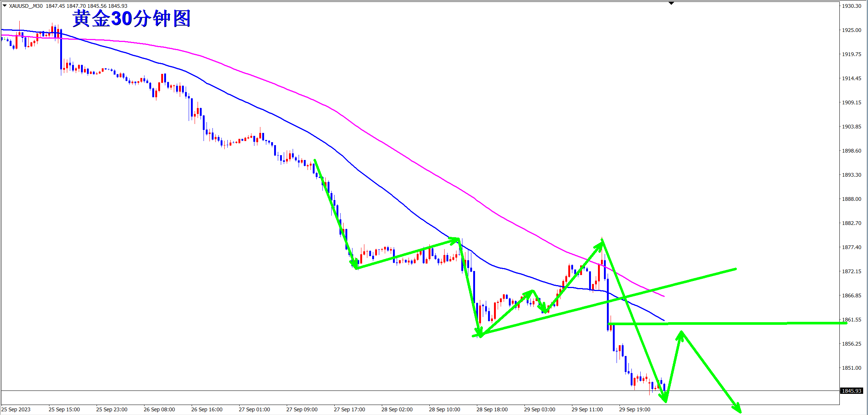Click the 1930.30 price axis label
This screenshot has height=415, width=868.
(x=851, y=6)
